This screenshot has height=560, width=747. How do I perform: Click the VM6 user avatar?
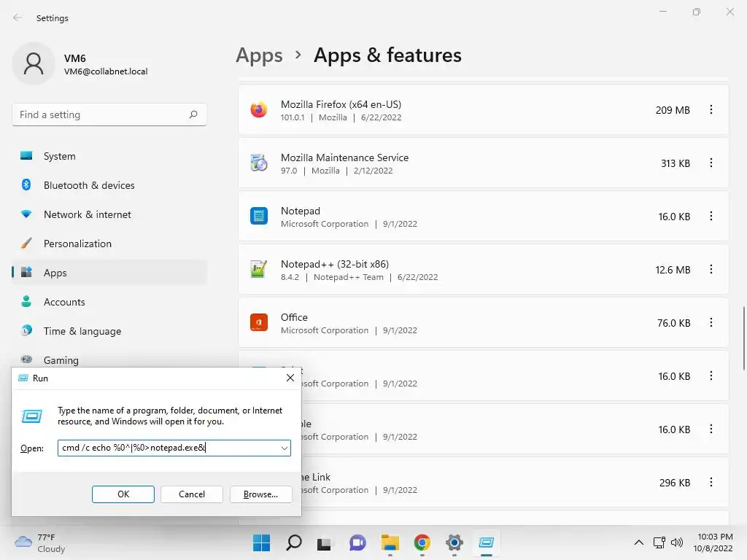coord(34,63)
